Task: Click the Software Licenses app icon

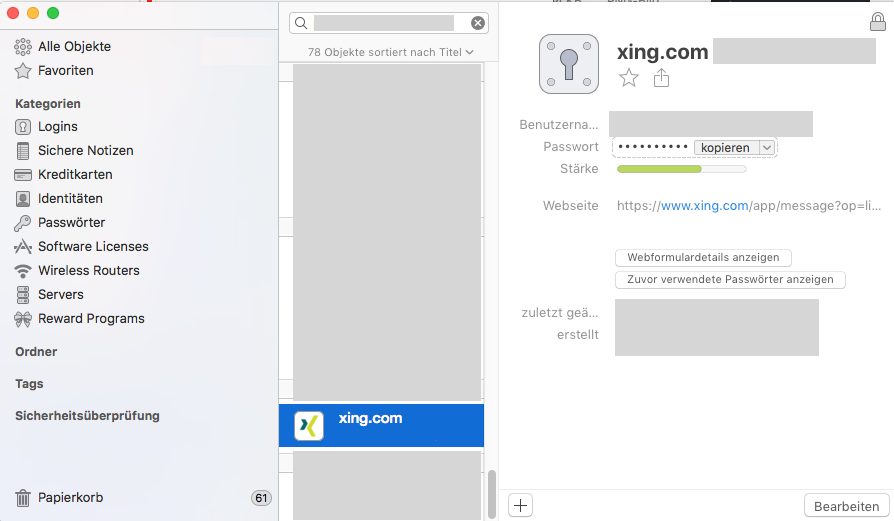Action: (23, 246)
